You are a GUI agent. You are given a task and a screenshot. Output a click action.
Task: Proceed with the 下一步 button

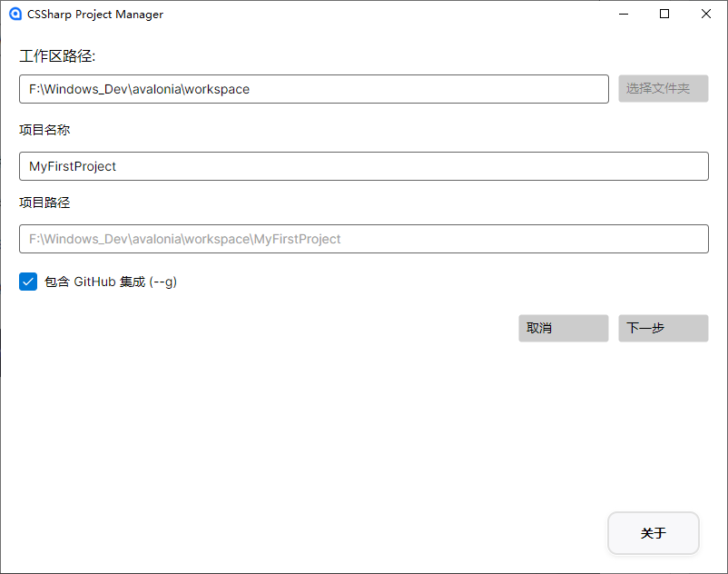(663, 328)
